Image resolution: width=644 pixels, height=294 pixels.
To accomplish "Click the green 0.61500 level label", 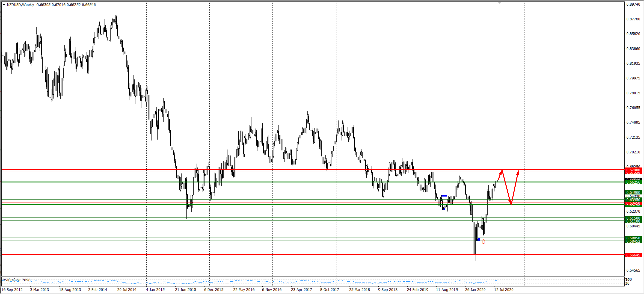I will tap(633, 218).
